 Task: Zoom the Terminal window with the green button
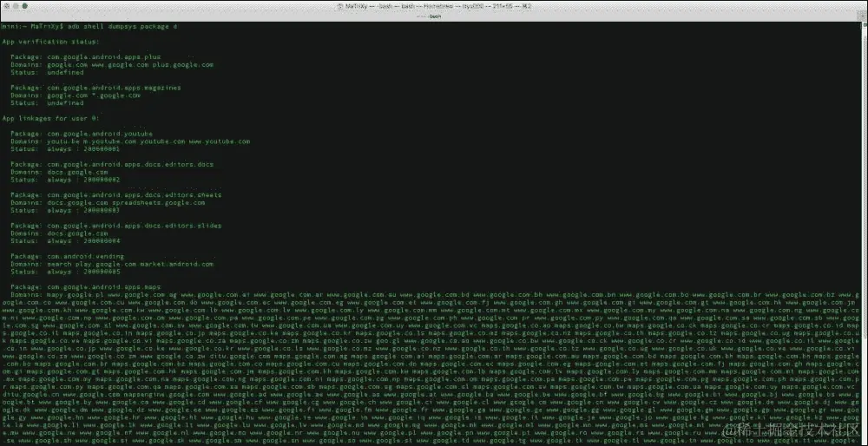25,6
